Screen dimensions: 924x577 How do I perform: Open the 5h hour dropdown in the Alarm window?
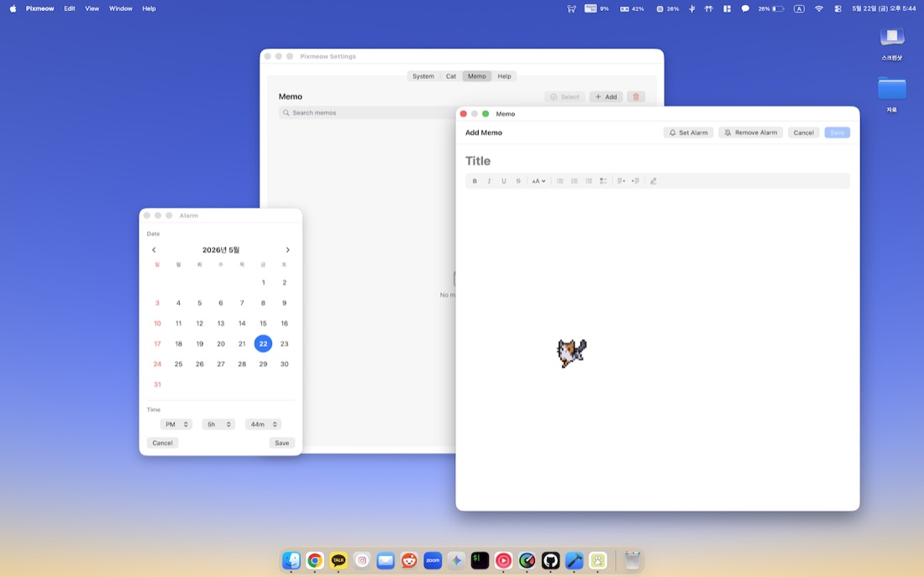click(218, 424)
